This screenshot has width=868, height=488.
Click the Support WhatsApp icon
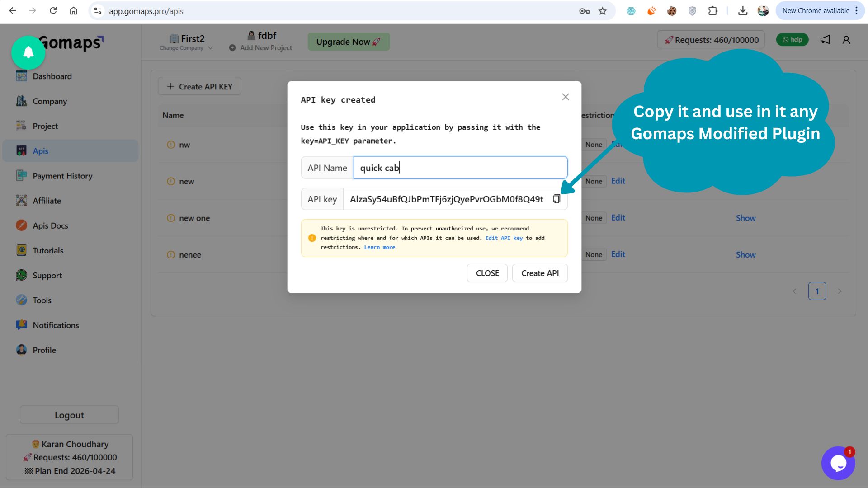[21, 275]
